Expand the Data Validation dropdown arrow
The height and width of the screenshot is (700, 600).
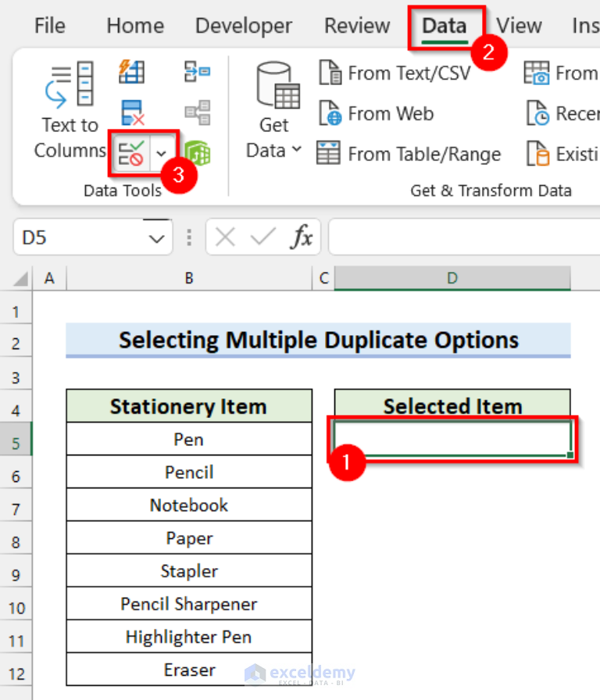162,152
